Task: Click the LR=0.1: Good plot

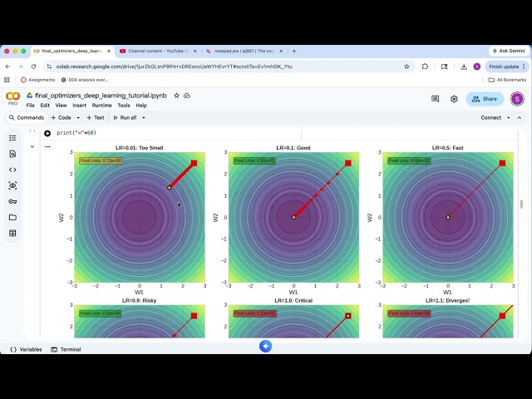Action: 293,217
